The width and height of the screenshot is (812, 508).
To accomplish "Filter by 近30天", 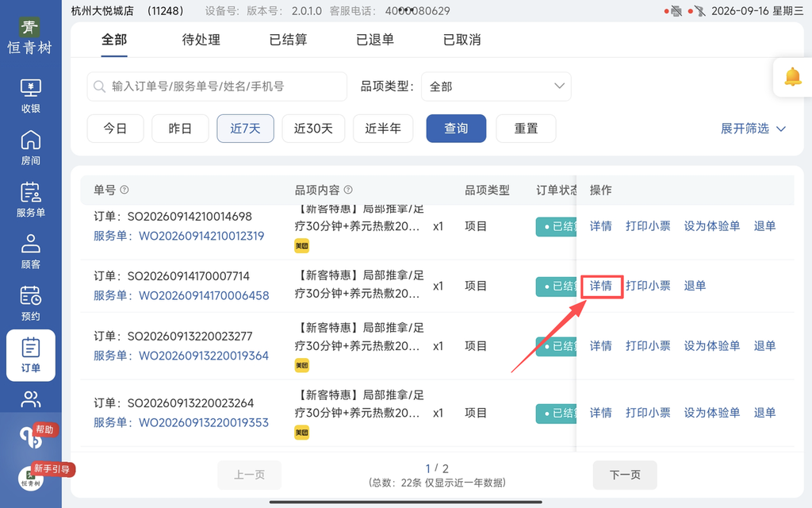I will [313, 129].
